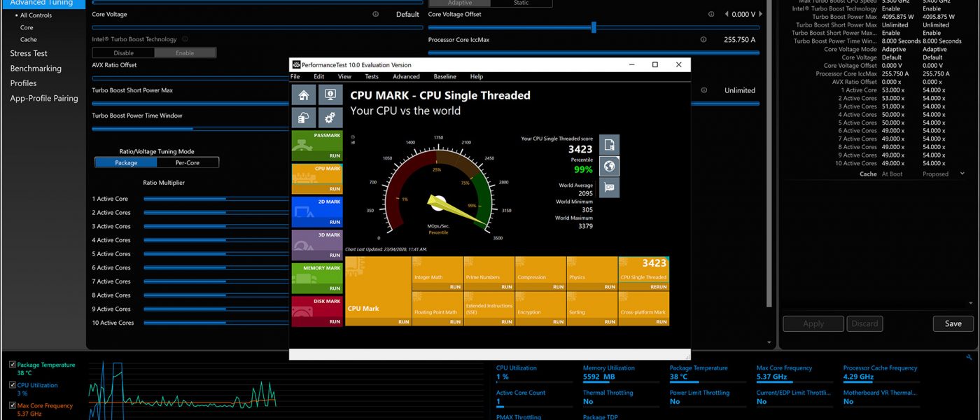
Task: Open the Advanced menu in PerformanceTest
Action: (x=406, y=76)
